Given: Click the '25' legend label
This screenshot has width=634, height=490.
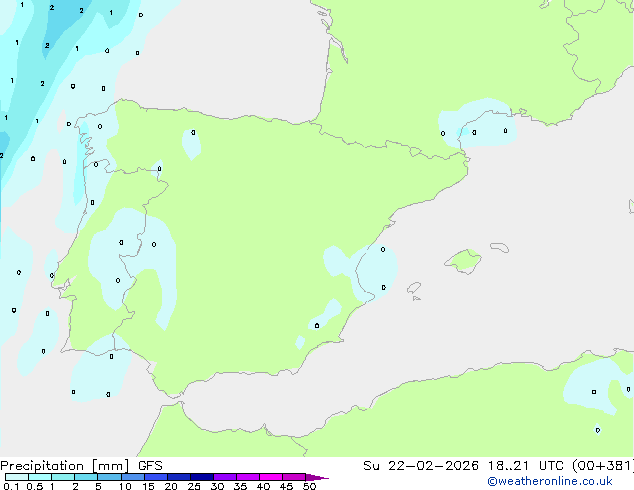Looking at the screenshot, I should click(x=194, y=486).
